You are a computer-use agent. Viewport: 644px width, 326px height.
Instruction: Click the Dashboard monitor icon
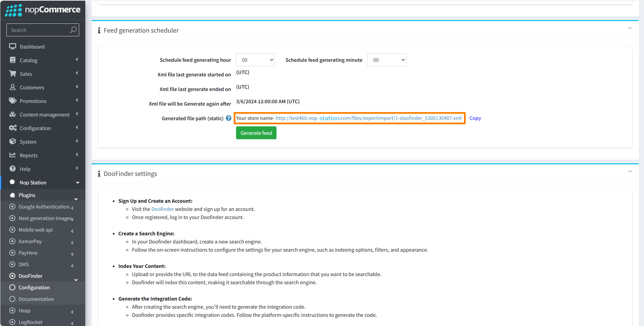13,47
